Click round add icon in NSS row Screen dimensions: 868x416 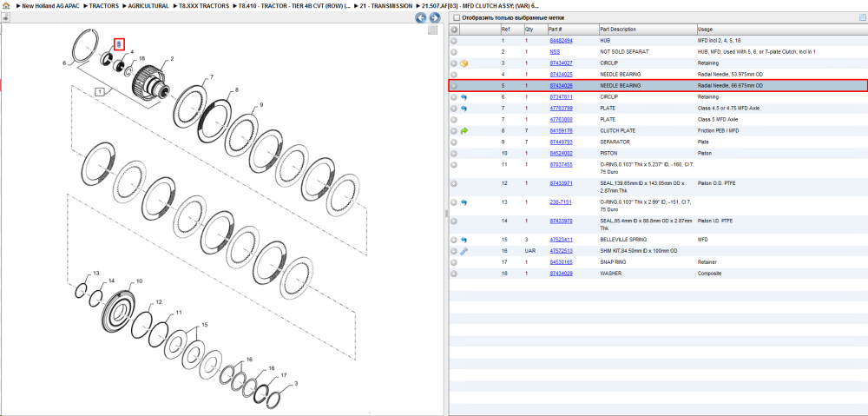click(x=454, y=52)
